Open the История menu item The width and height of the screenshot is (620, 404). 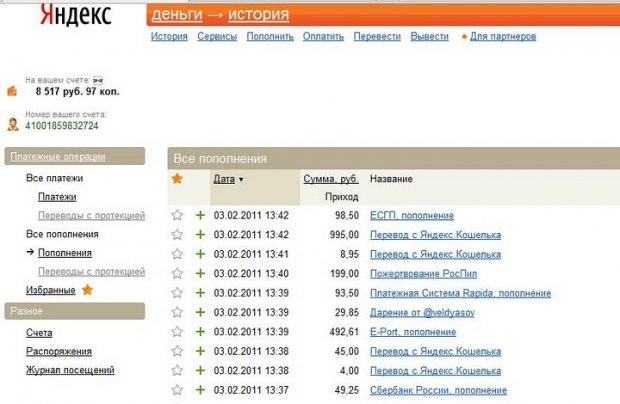point(169,36)
